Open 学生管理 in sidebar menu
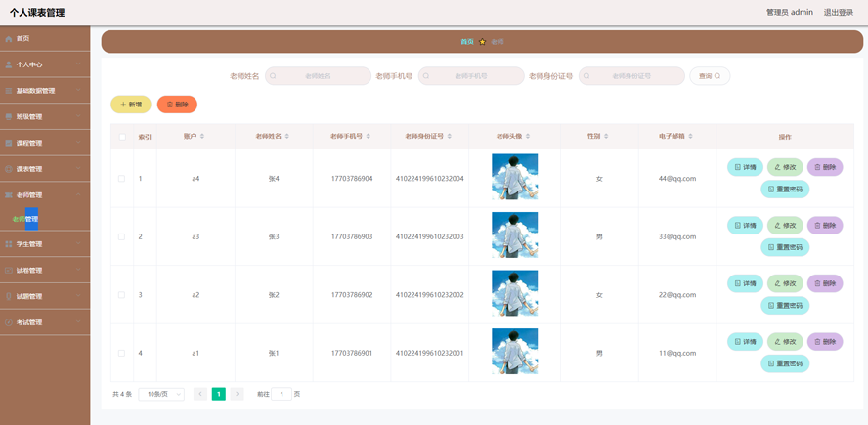The image size is (868, 425). [x=44, y=244]
